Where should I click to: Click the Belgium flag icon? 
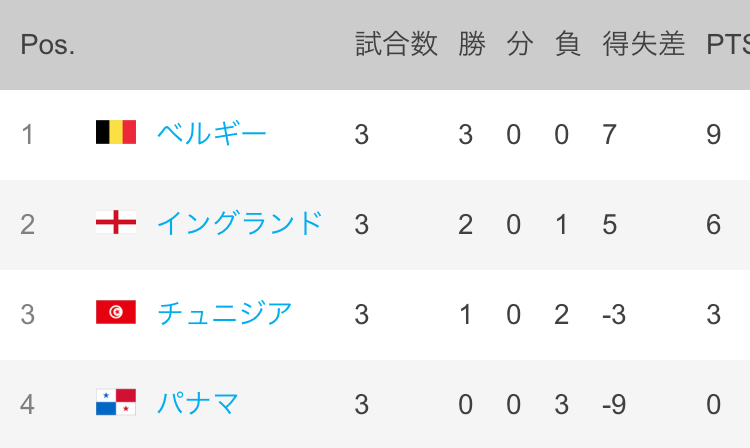tap(116, 132)
